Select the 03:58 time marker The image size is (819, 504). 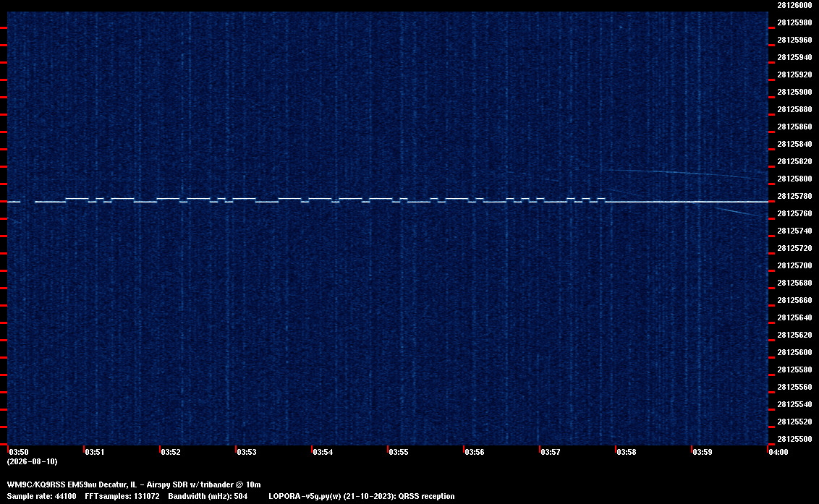(x=627, y=452)
